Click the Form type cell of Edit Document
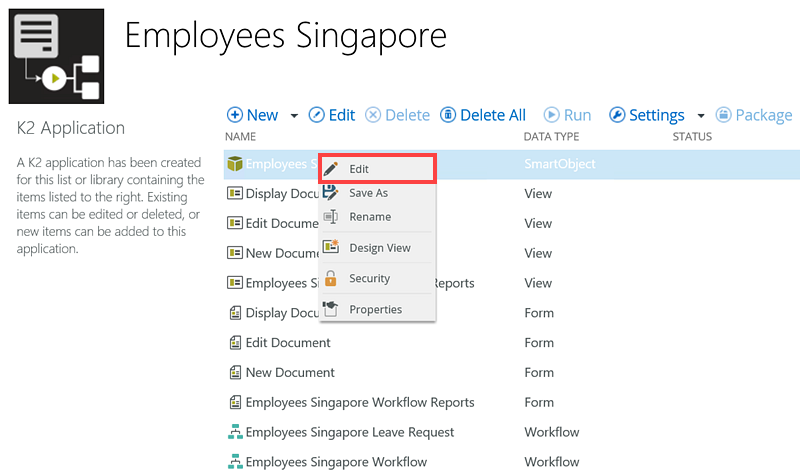800x476 pixels. click(539, 343)
